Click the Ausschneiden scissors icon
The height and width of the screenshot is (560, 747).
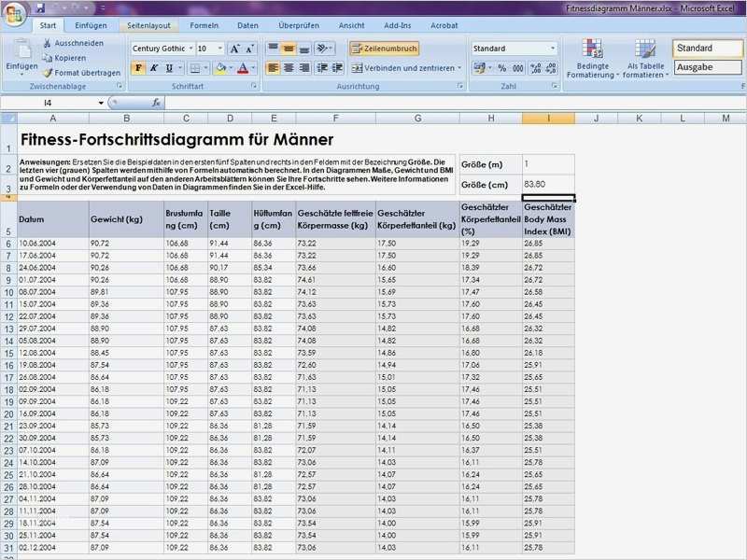pyautogui.click(x=48, y=42)
